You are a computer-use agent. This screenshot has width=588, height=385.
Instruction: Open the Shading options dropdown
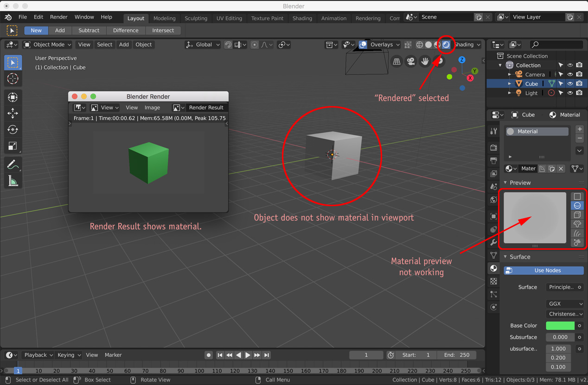pyautogui.click(x=467, y=44)
